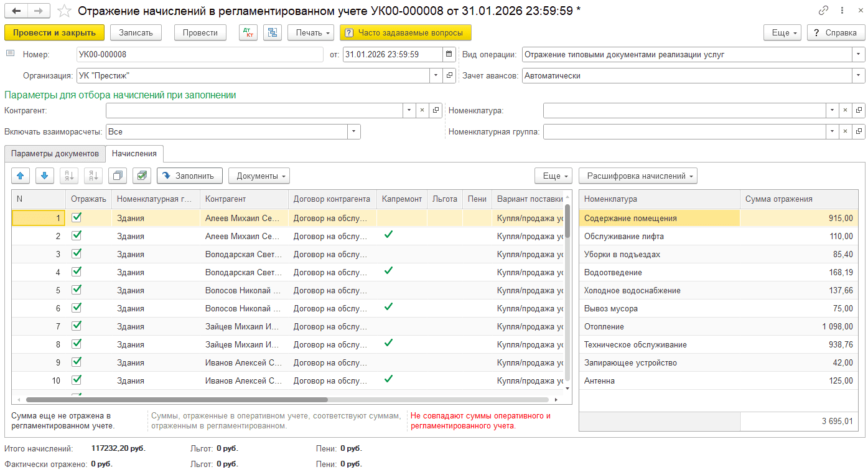Move row up with blue arrow
This screenshot has height=472, width=868.
click(x=21, y=176)
